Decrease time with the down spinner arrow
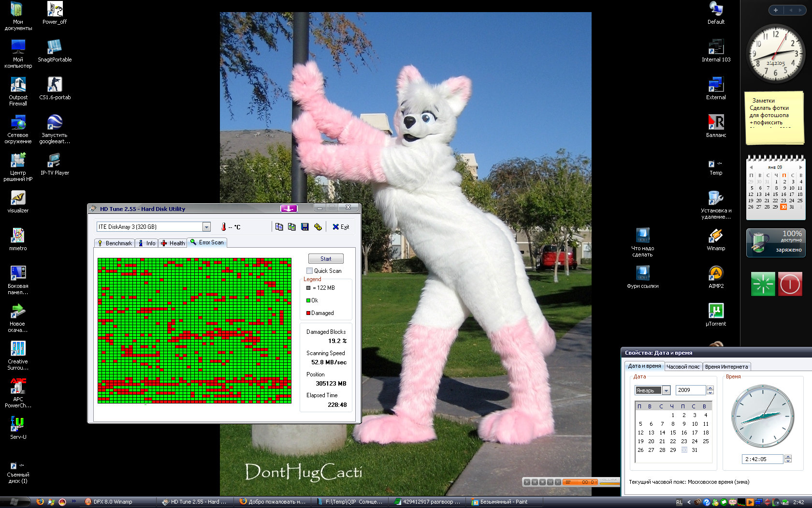Viewport: 812px width, 508px height. pyautogui.click(x=788, y=461)
